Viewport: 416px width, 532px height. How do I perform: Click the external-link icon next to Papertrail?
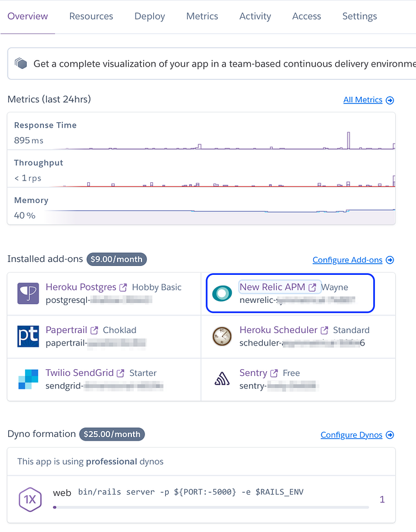[94, 330]
